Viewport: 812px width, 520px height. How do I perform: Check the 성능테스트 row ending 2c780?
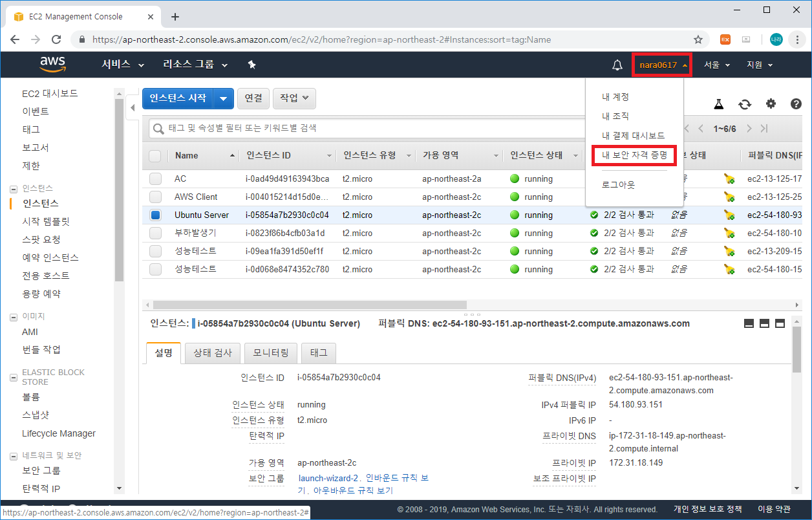(155, 270)
